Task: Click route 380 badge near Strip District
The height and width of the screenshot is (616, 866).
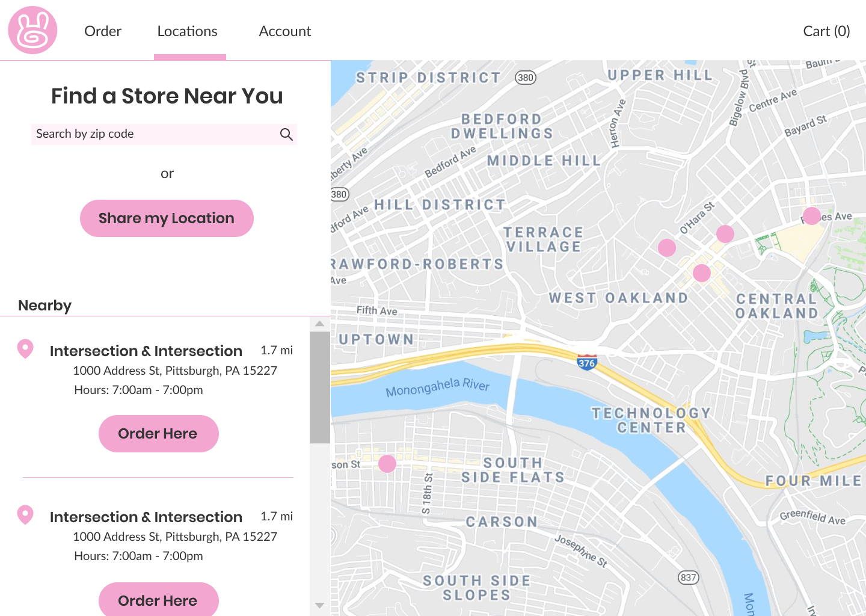Action: pos(526,78)
